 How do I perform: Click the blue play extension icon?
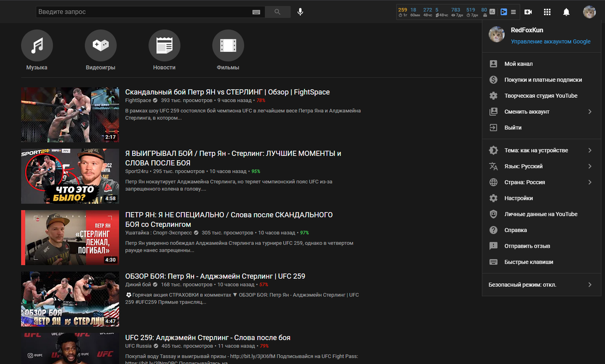(x=504, y=12)
